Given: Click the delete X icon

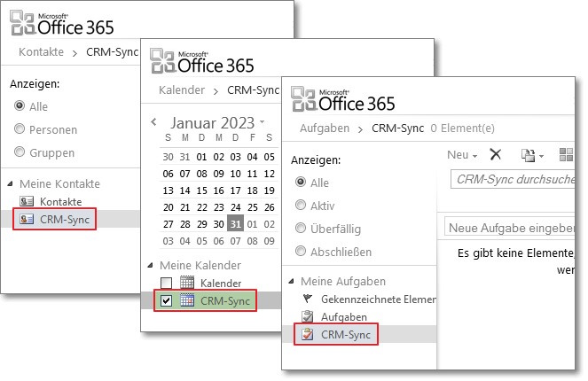Looking at the screenshot, I should [x=496, y=154].
